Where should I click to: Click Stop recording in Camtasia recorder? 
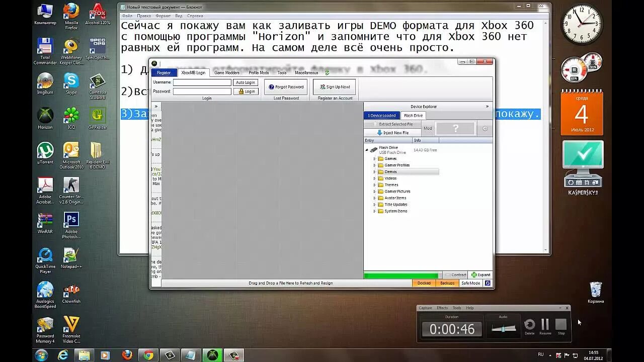561,325
